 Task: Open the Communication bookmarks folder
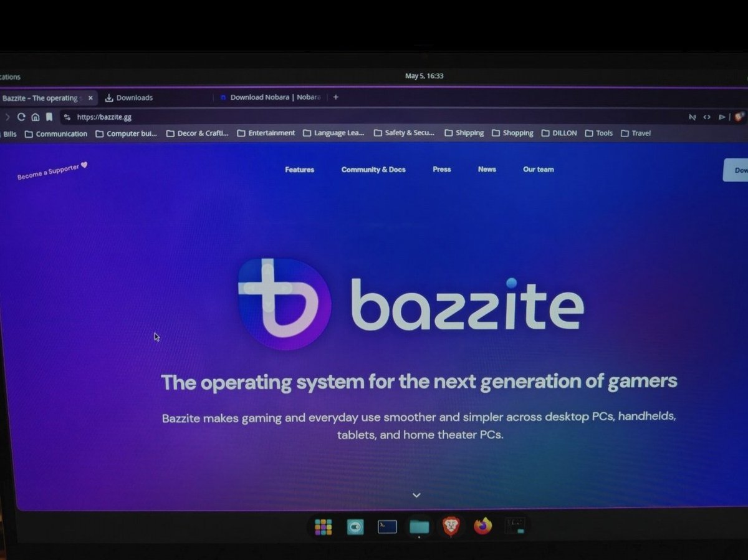[x=56, y=134]
